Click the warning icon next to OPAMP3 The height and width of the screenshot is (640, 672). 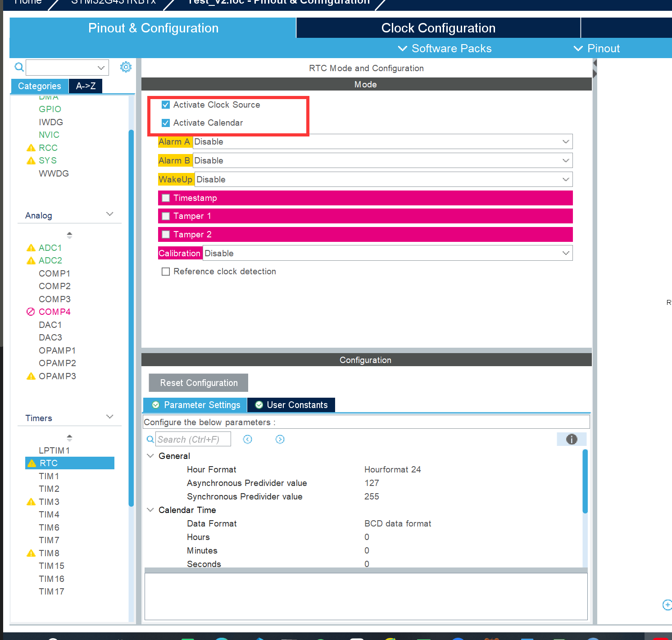click(31, 376)
